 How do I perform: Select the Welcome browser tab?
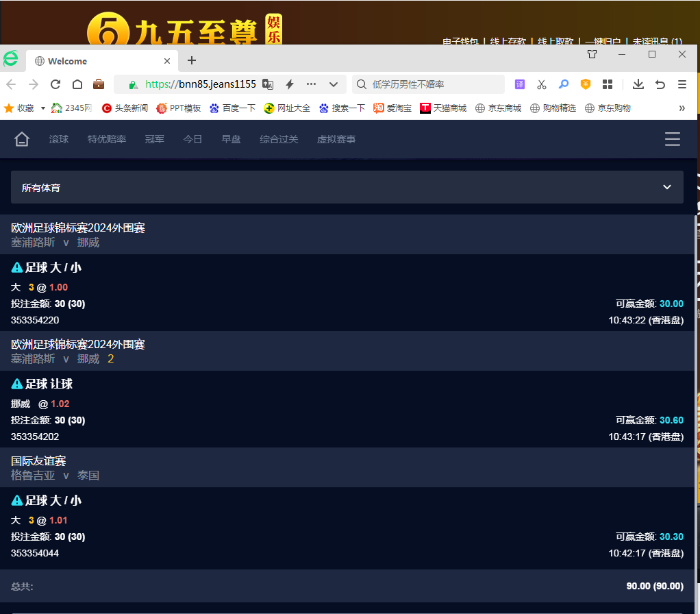[102, 61]
